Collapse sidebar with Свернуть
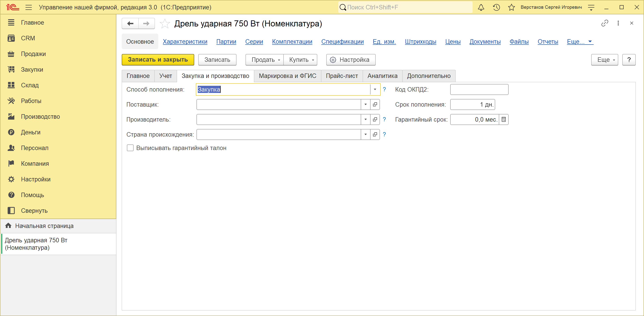 coord(58,211)
